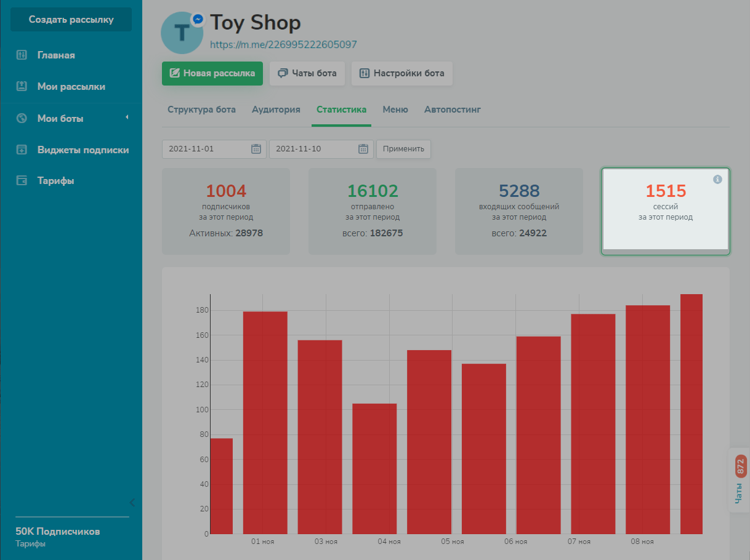
Task: Click the Главная sliders icon
Action: tap(22, 55)
